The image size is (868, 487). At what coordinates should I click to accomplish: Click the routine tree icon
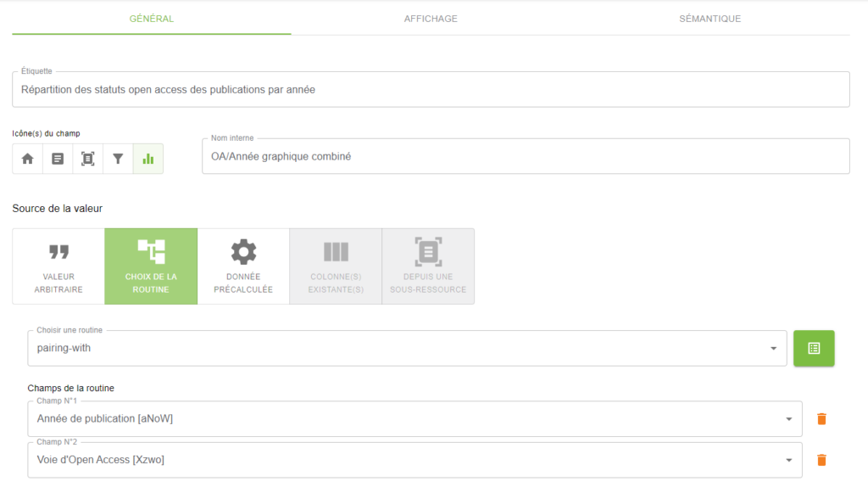click(151, 251)
